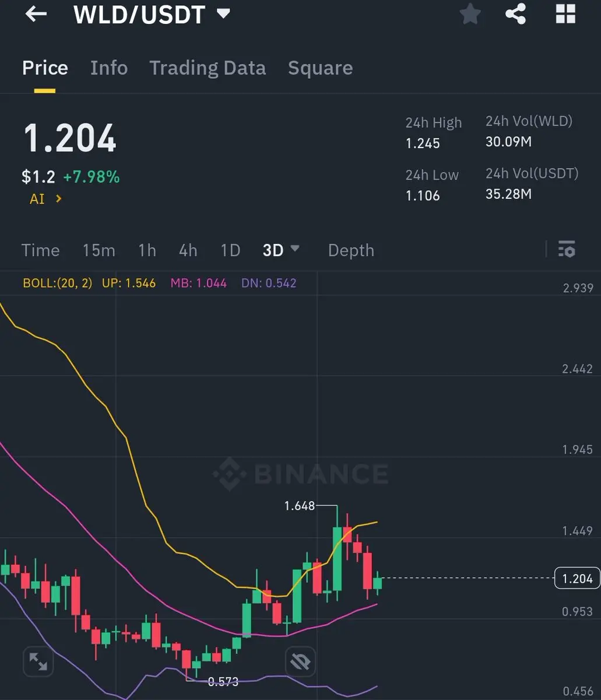The image size is (601, 700).
Task: Open chart indicator settings icon
Action: point(567,249)
